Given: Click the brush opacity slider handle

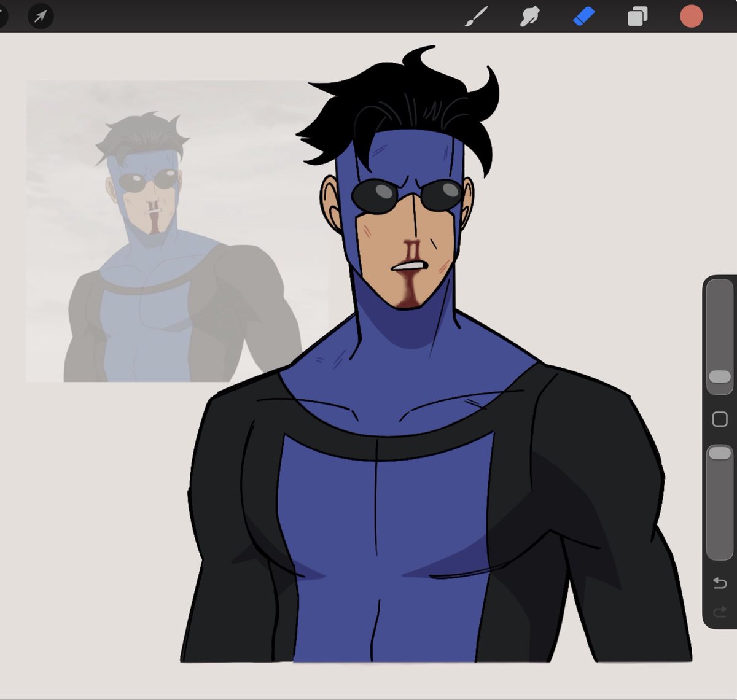Looking at the screenshot, I should coord(719,453).
